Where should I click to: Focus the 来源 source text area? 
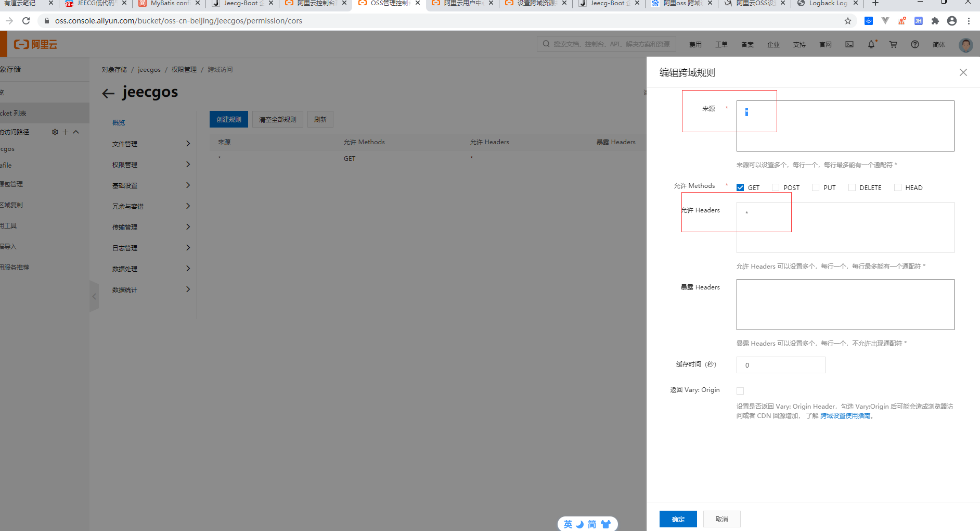click(x=845, y=126)
